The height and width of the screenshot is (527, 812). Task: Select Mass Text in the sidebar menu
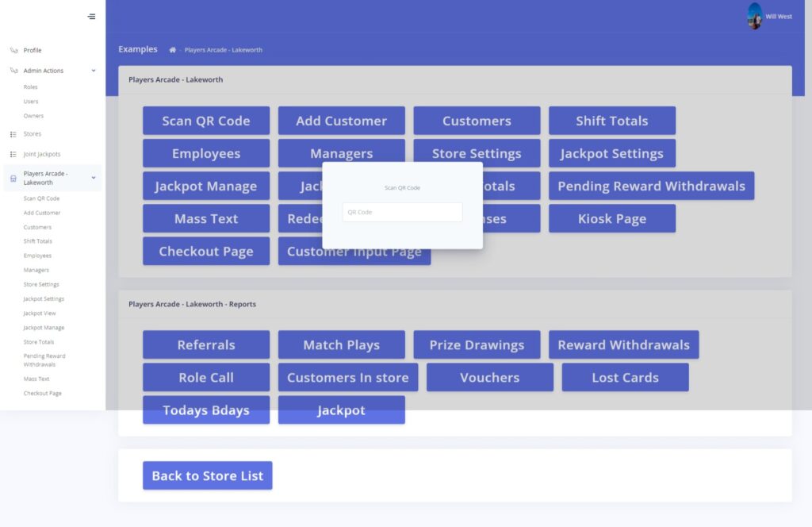click(x=36, y=379)
